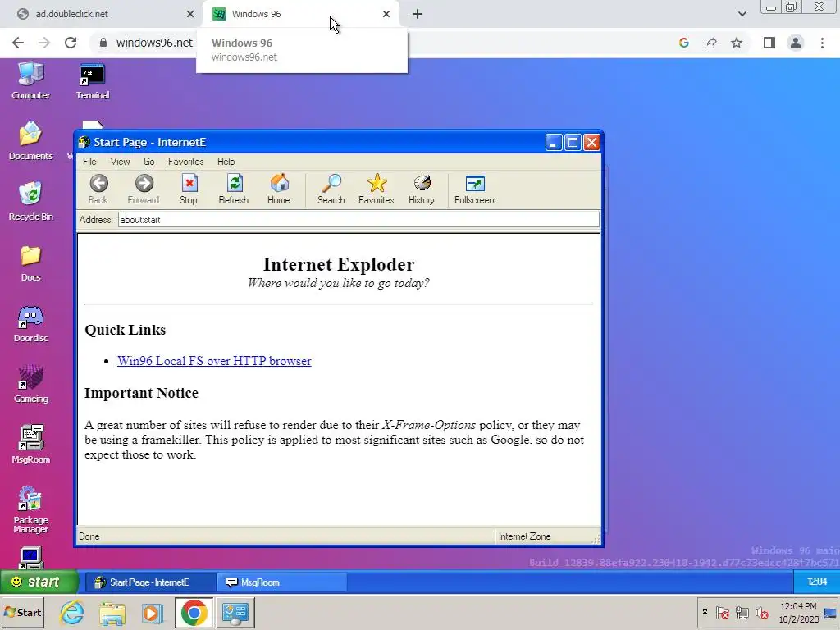The width and height of the screenshot is (840, 630).
Task: Open the Favorites menu in menu bar
Action: pos(186,162)
